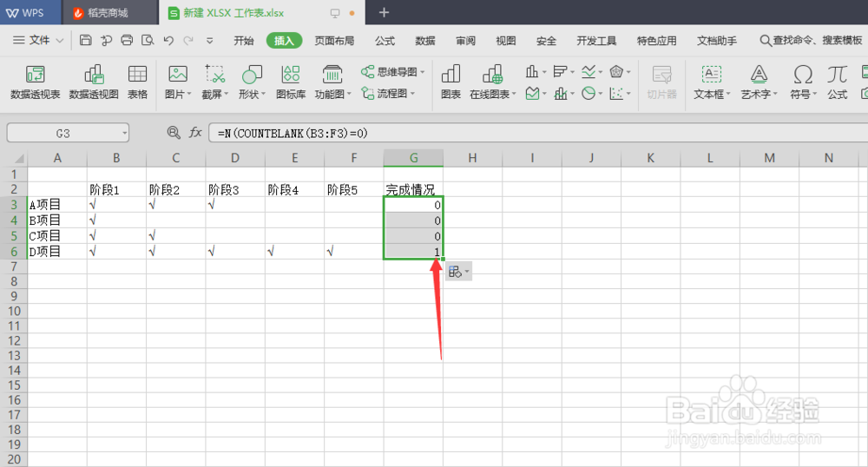Click the Redo arrow icon
This screenshot has width=868, height=467.
click(188, 40)
